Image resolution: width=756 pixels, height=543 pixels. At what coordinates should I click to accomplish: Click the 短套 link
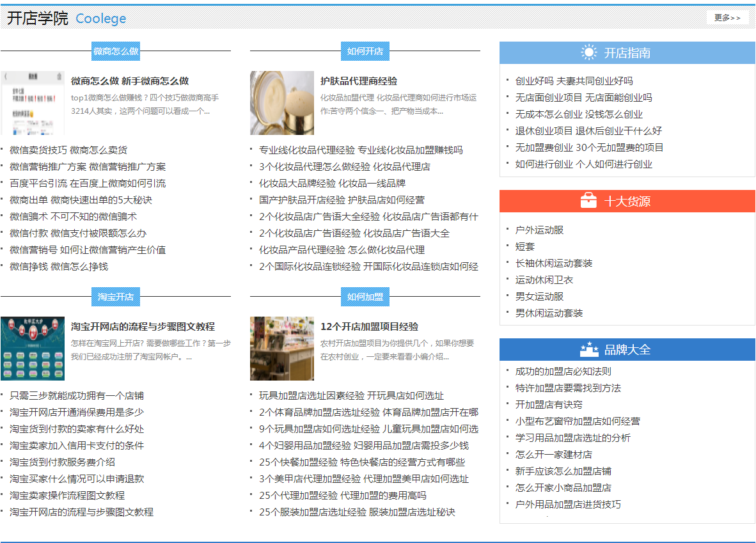click(524, 246)
